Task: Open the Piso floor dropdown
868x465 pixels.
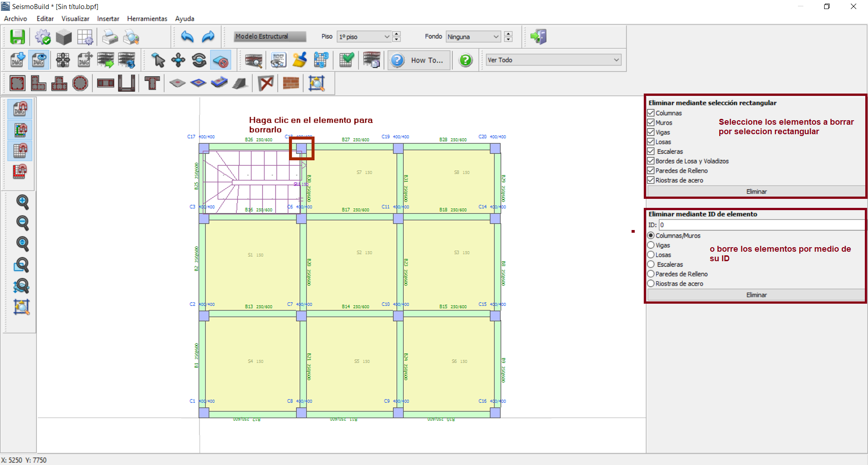Action: [364, 37]
